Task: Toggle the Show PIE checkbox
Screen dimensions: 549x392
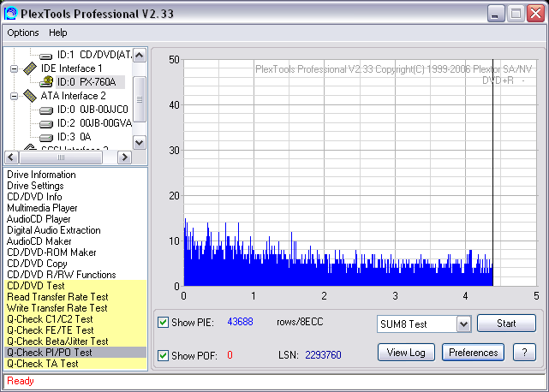Action: (163, 322)
